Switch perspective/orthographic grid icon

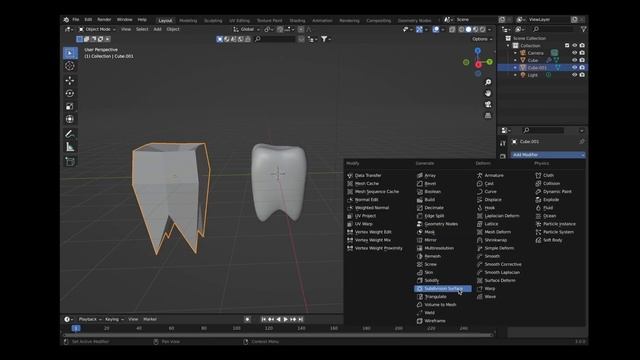pyautogui.click(x=488, y=116)
